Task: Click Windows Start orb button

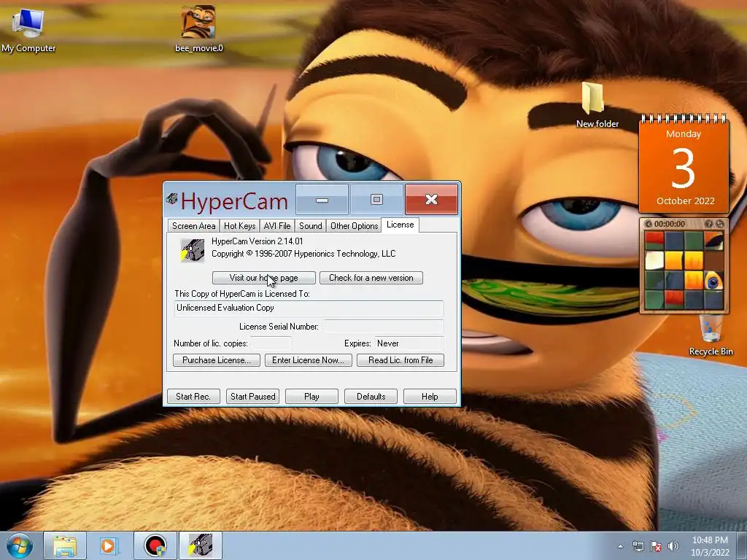Action: (x=20, y=545)
